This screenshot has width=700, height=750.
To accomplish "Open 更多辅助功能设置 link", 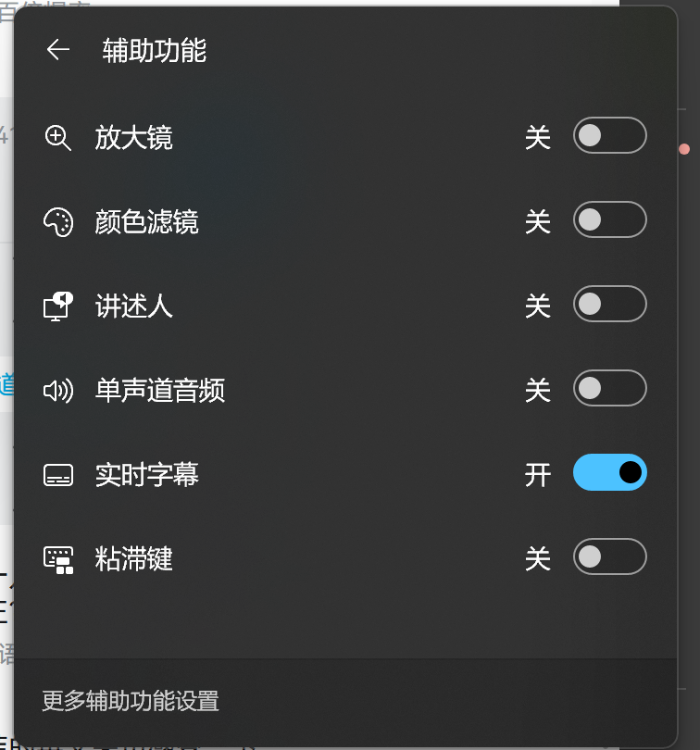I will (x=131, y=701).
